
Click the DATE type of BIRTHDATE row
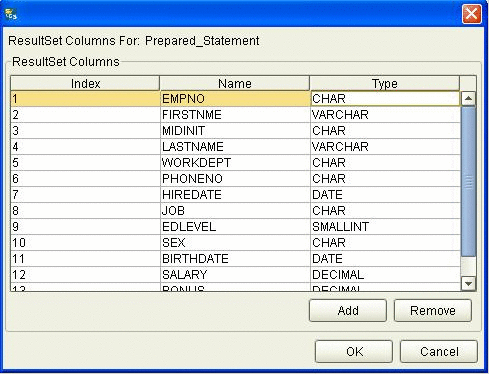coord(385,259)
